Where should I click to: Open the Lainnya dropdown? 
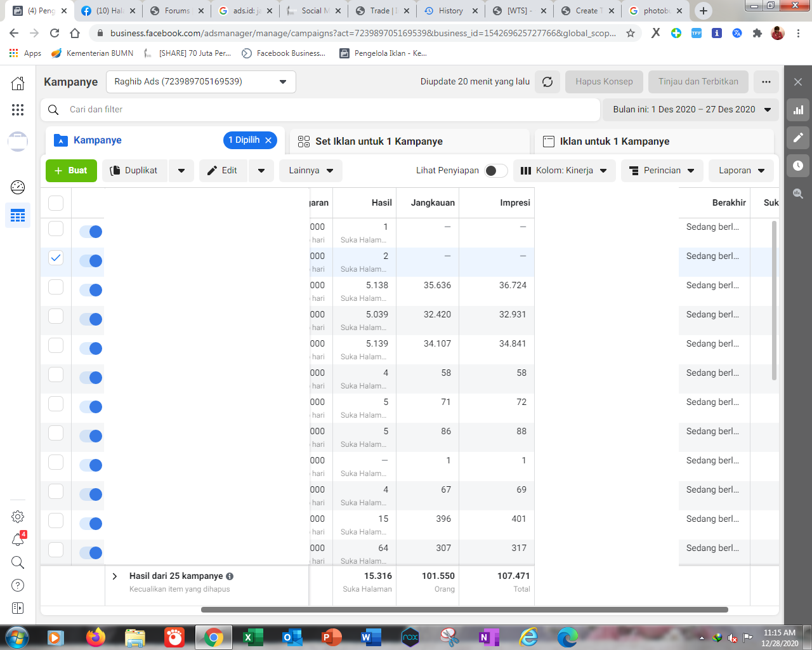point(311,171)
